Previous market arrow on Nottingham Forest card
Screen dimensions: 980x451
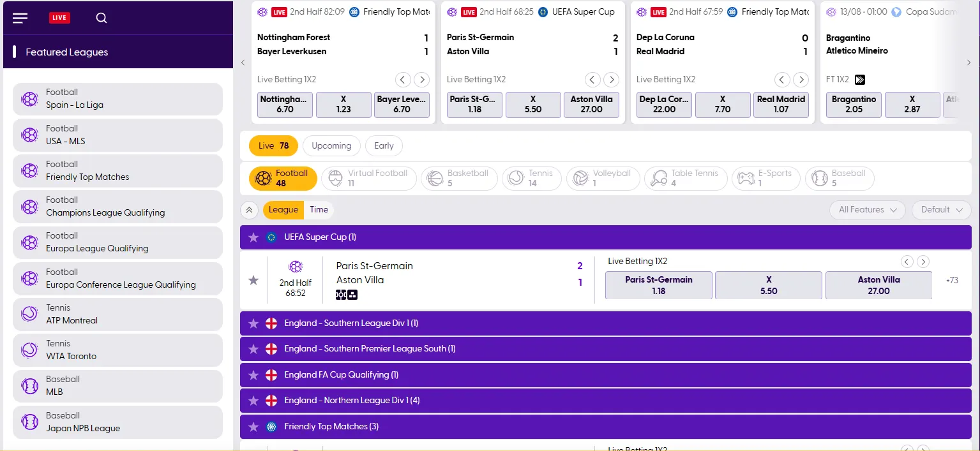[402, 80]
